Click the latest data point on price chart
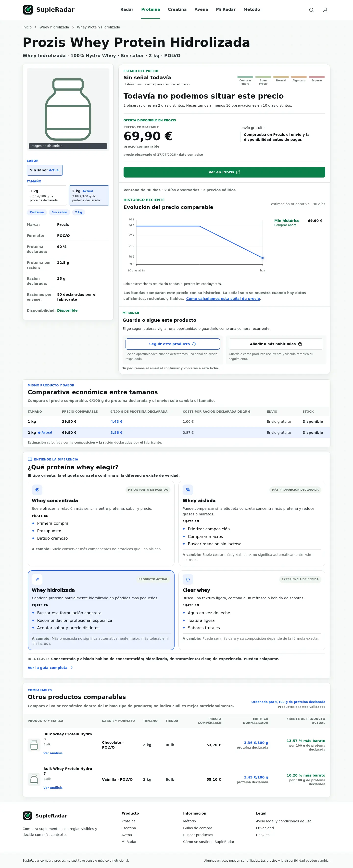The height and width of the screenshot is (868, 353). pos(262,258)
